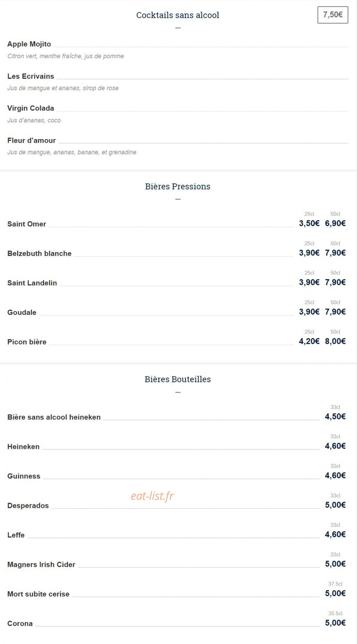Choose Saint Landelin 50cl price
357x644 pixels.
(335, 282)
